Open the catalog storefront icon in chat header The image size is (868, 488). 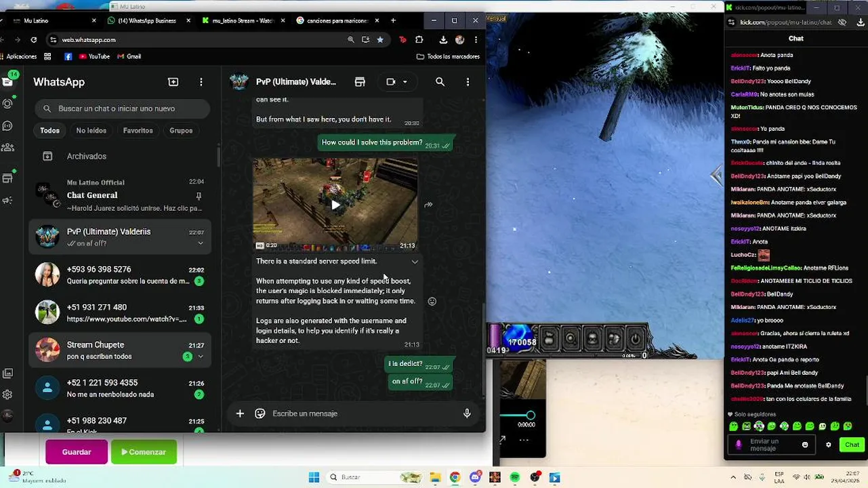360,82
